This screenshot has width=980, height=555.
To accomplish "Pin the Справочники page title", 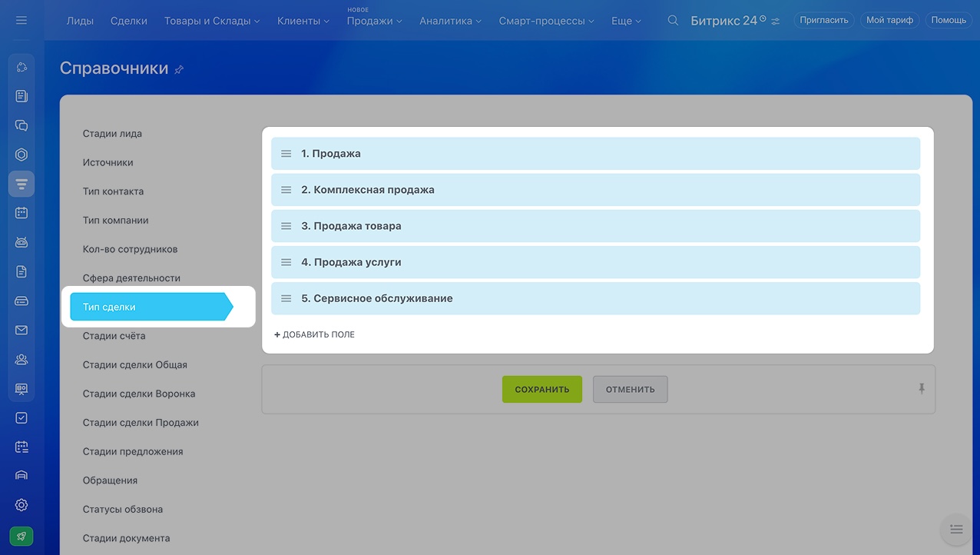I will point(179,69).
